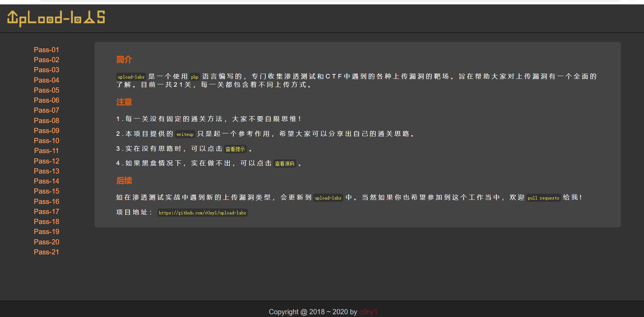Click the 注意 heading
Image resolution: width=644 pixels, height=317 pixels.
click(x=124, y=102)
